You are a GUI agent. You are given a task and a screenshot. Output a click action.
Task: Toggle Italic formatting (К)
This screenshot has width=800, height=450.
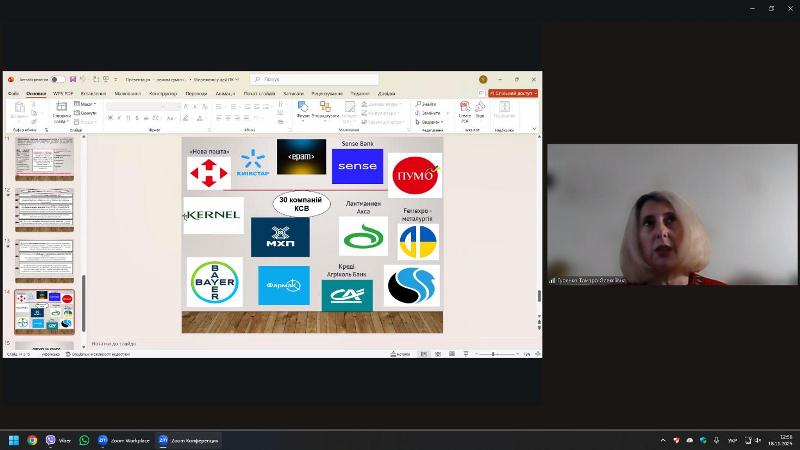[119, 118]
